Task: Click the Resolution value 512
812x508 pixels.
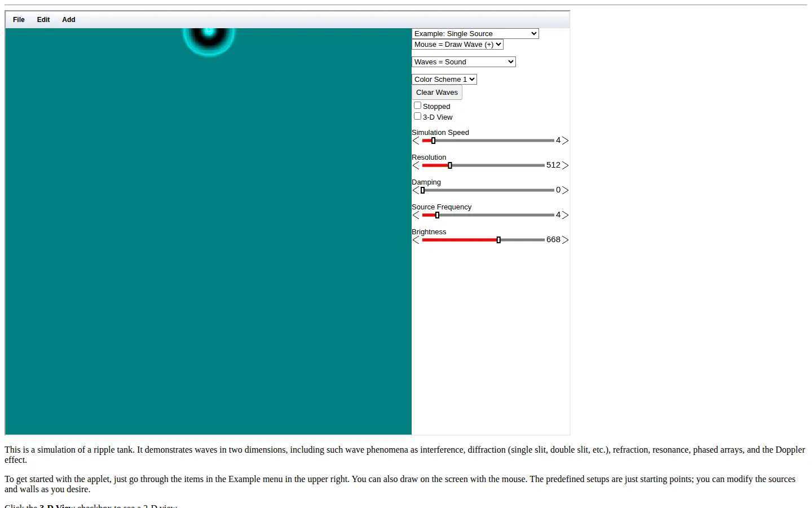Action: click(553, 165)
